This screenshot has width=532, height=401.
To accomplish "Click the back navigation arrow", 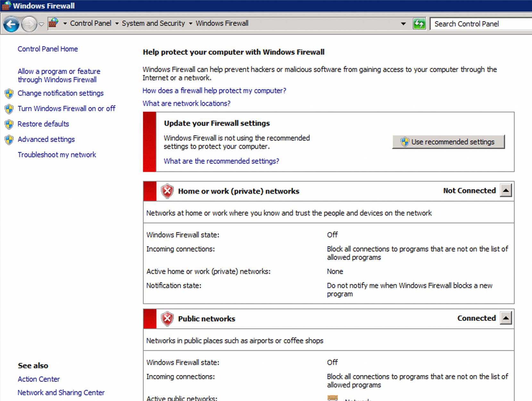I will point(11,23).
